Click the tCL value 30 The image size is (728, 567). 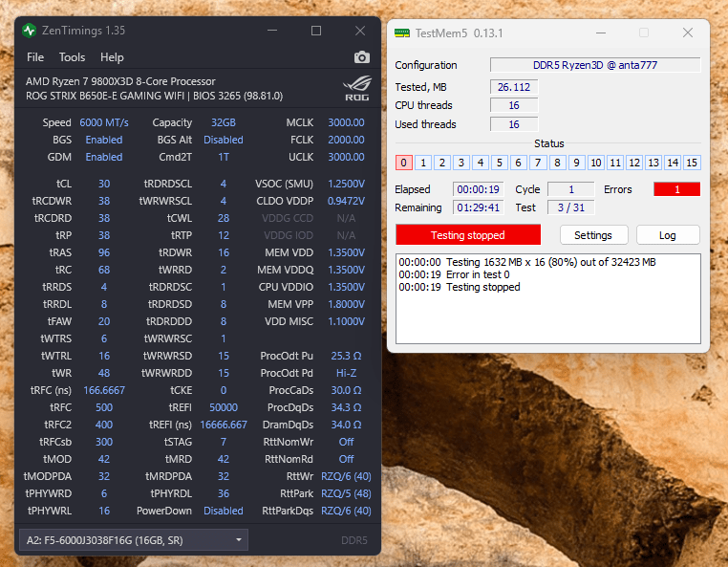click(x=104, y=184)
